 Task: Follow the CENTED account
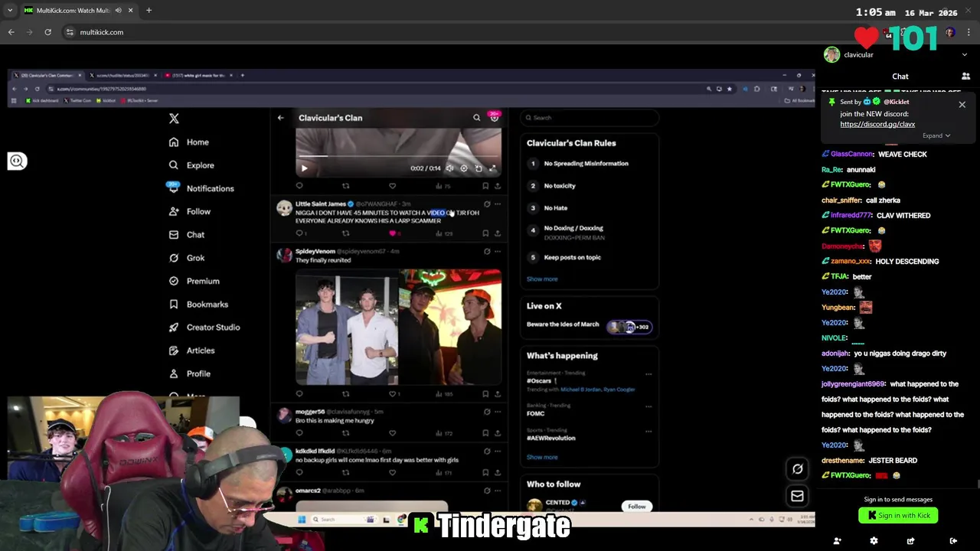coord(637,507)
